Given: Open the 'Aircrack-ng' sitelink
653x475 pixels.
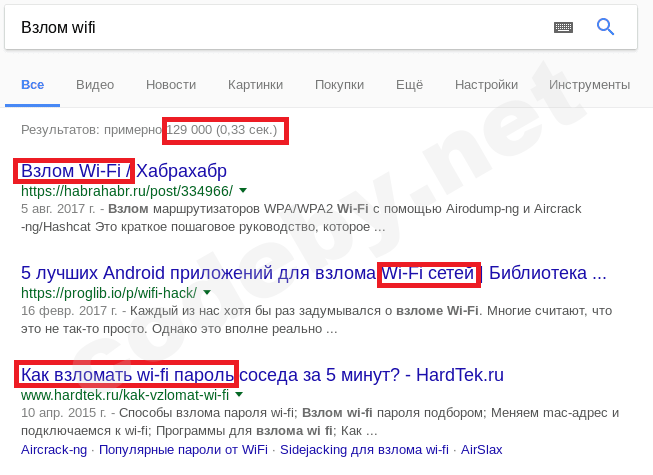Looking at the screenshot, I should pyautogui.click(x=54, y=450).
